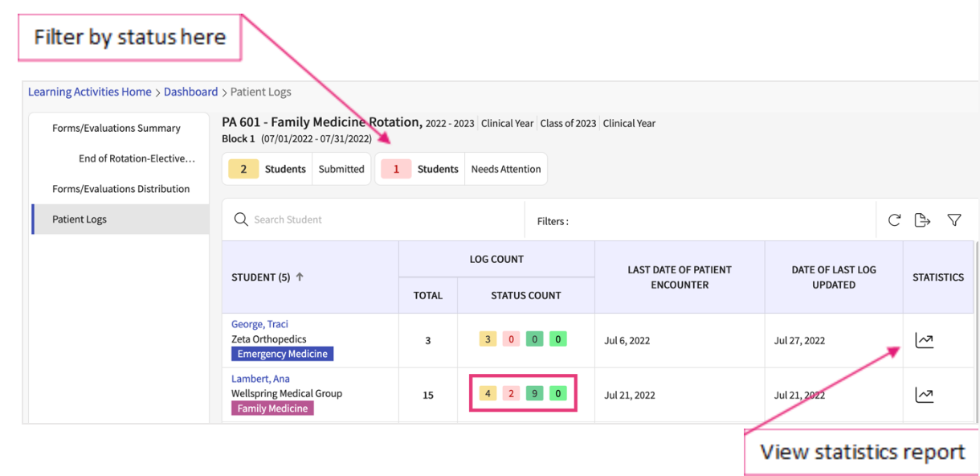Open Lambert, Ana student link
This screenshot has width=980, height=476.
coord(260,379)
